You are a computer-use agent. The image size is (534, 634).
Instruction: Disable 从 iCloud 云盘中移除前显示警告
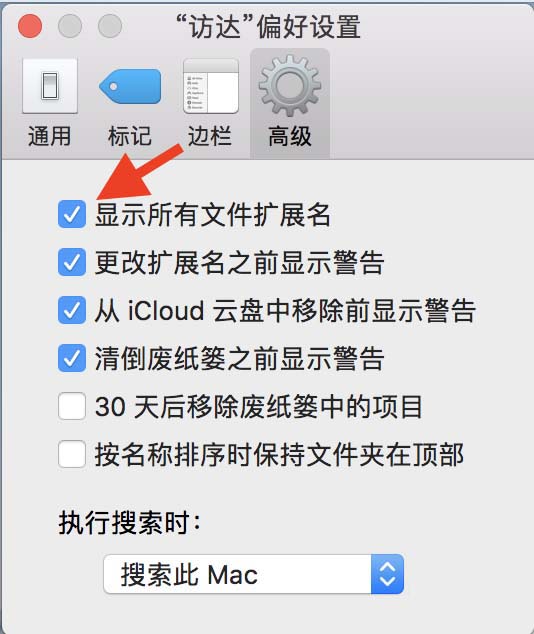(x=72, y=310)
